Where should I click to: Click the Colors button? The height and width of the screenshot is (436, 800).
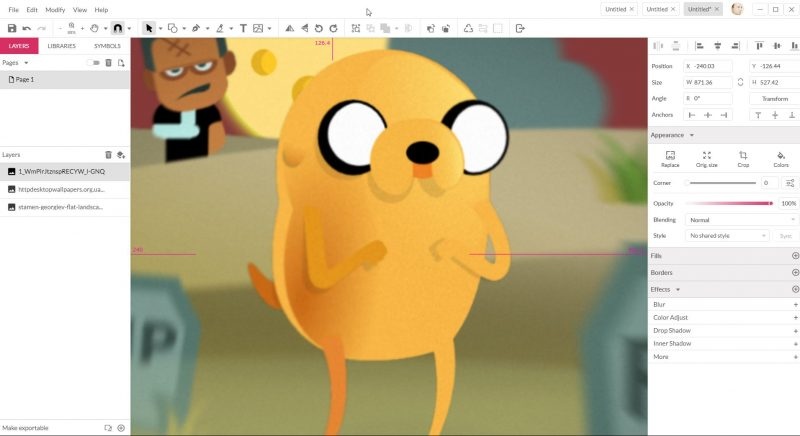pos(781,159)
